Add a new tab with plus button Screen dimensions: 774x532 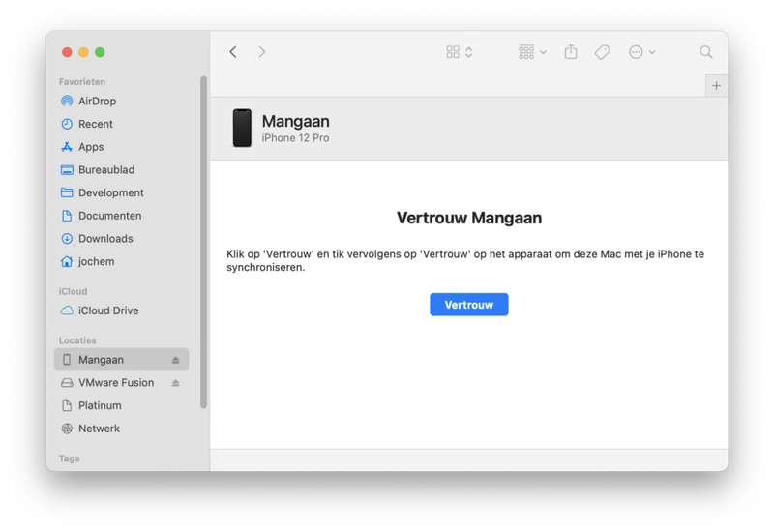click(x=716, y=85)
